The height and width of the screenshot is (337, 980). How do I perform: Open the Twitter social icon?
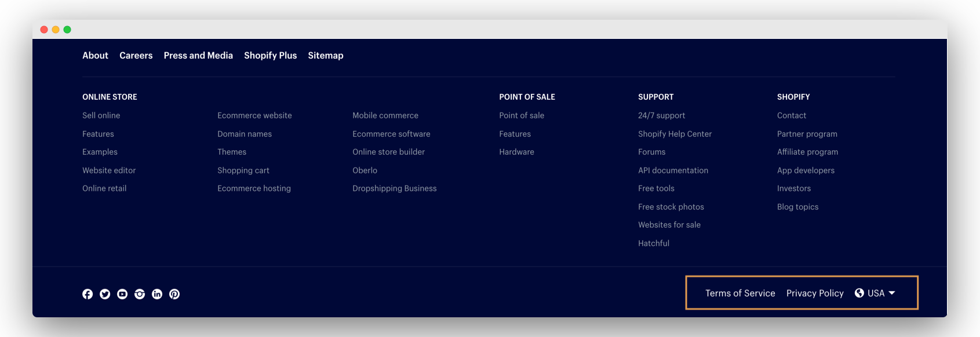point(105,294)
